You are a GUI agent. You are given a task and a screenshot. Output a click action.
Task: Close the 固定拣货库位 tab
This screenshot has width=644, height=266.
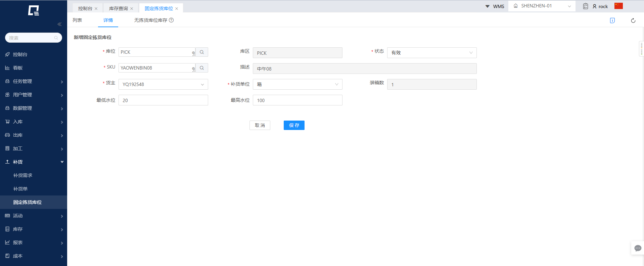click(x=177, y=9)
